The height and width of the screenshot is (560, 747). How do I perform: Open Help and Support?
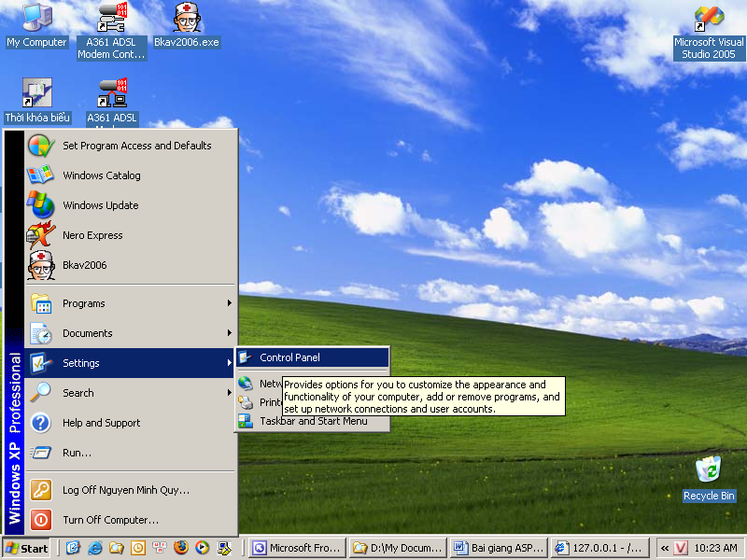tap(131, 423)
